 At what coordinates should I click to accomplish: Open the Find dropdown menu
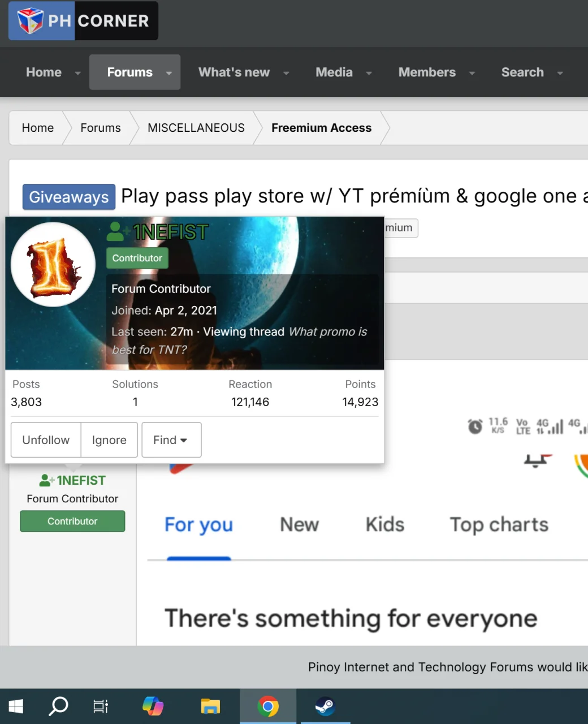click(x=171, y=440)
